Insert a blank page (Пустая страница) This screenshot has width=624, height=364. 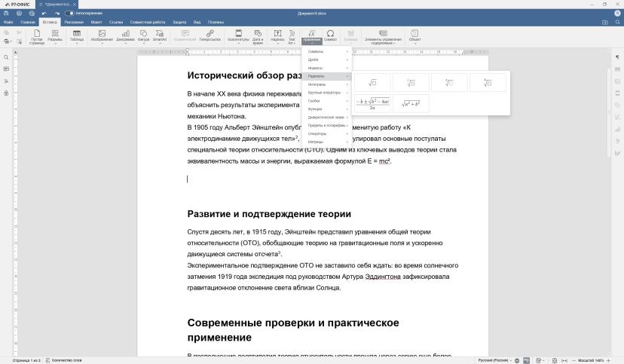pos(37,37)
